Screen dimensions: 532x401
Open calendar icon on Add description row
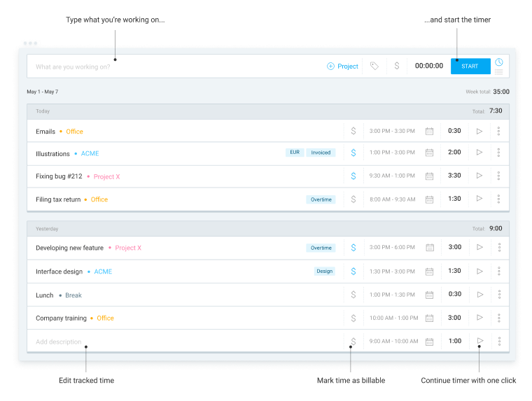430,342
